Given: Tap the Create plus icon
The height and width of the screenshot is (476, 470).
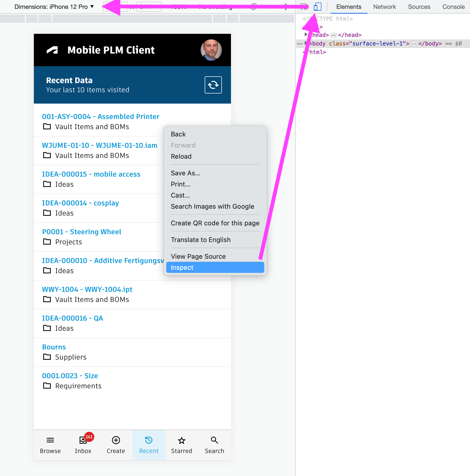Looking at the screenshot, I should point(116,440).
